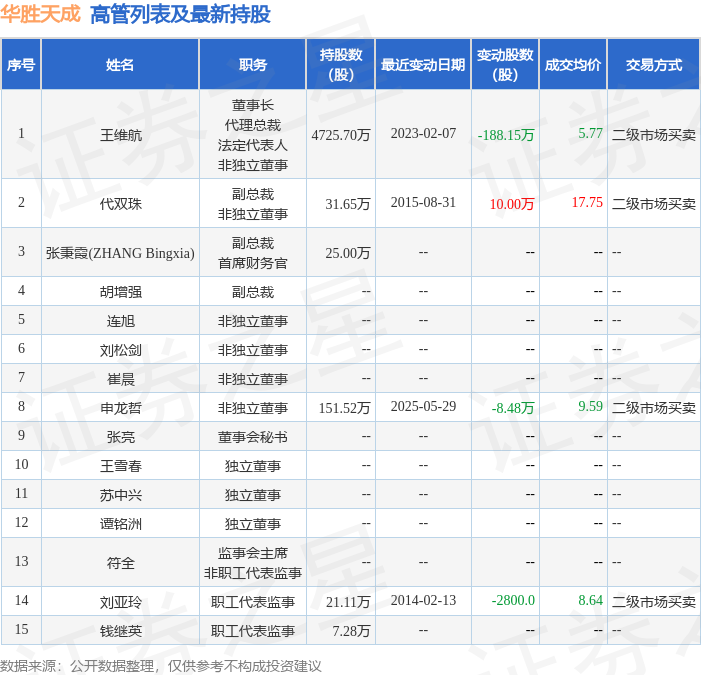
Task: Click the name 符全
Action: [121, 563]
